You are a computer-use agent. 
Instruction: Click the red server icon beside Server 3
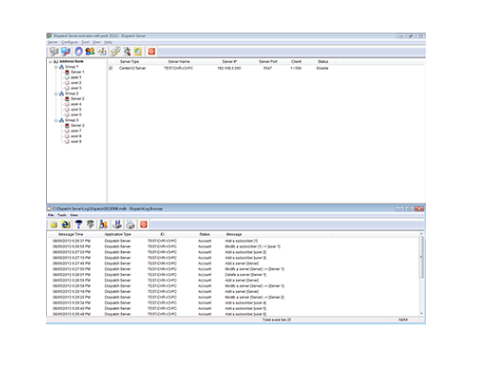point(67,125)
